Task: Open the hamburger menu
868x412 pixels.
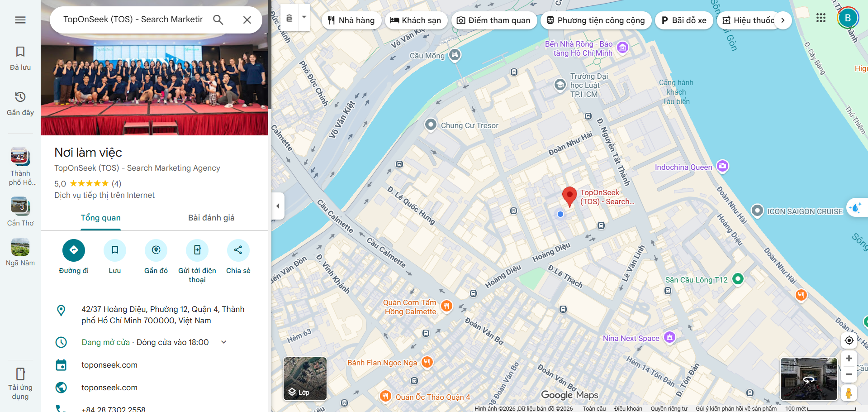Action: tap(19, 19)
